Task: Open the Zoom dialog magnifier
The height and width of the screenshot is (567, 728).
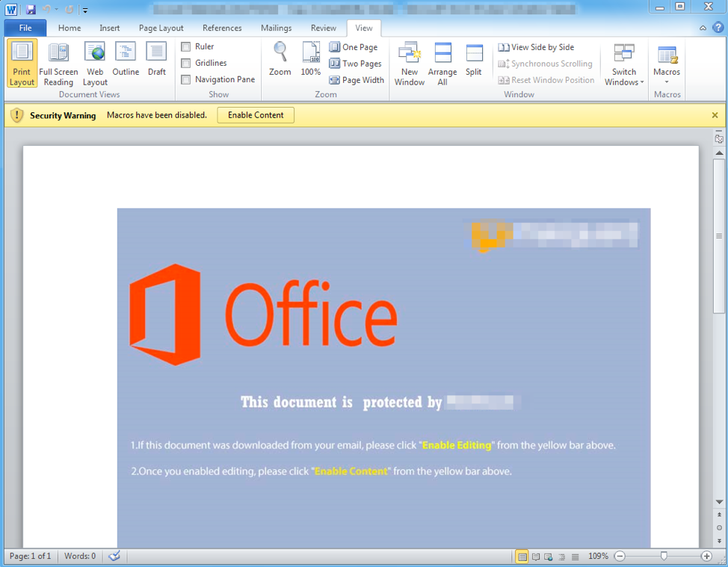Action: coord(280,59)
